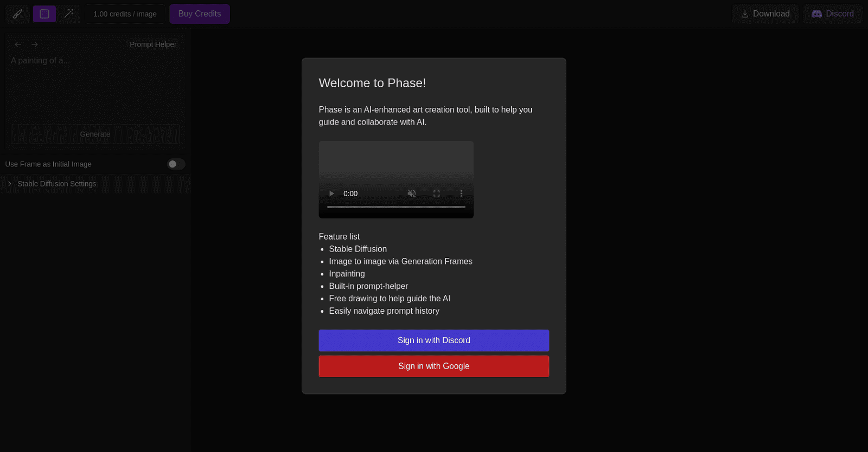Sign in with Google
Image resolution: width=868 pixels, height=452 pixels.
pos(433,366)
